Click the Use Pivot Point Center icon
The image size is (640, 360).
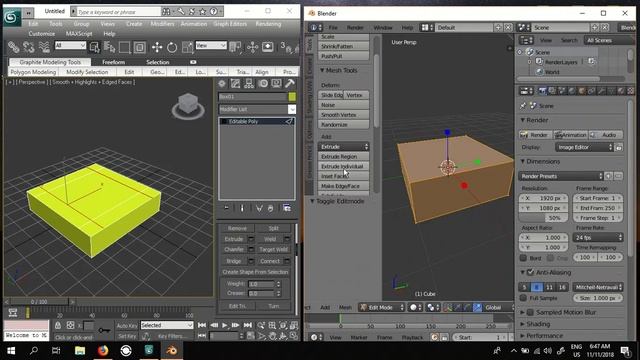pos(236,47)
